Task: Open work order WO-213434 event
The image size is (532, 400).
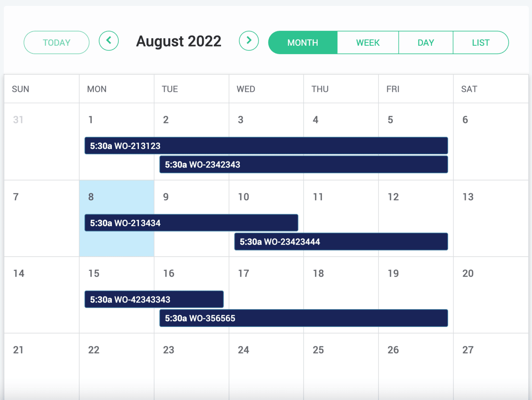Action: (x=191, y=223)
